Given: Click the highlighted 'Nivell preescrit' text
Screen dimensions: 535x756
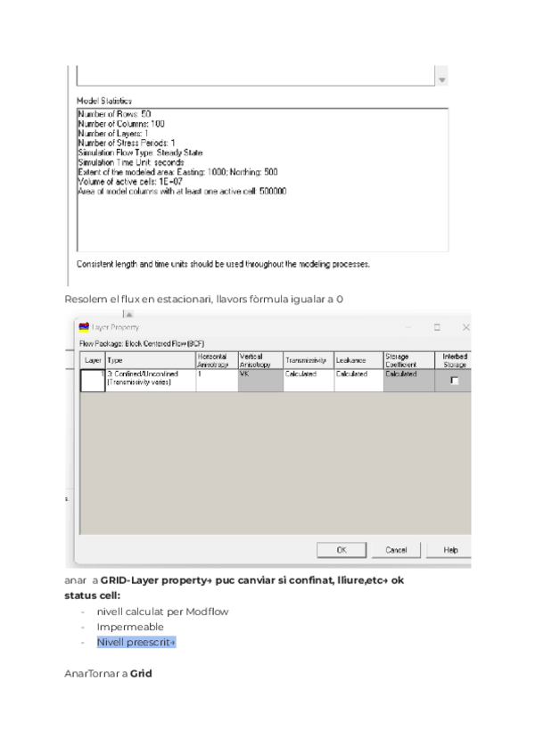Looking at the screenshot, I should (x=136, y=642).
